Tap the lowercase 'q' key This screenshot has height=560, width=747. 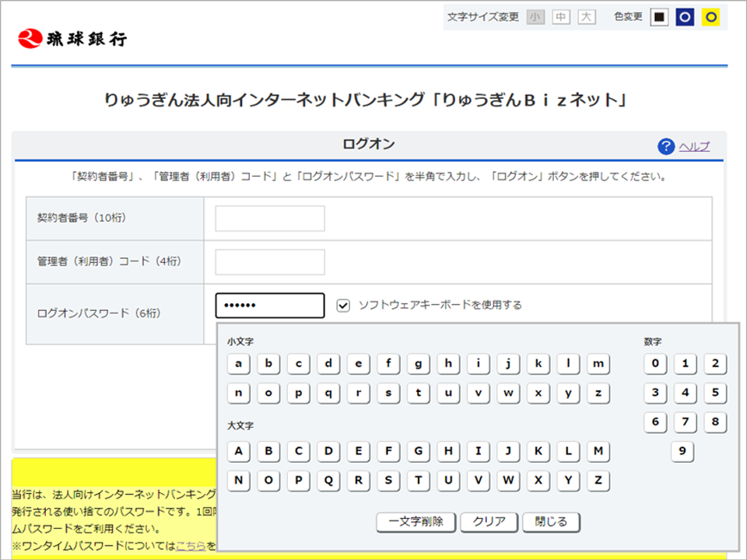pyautogui.click(x=328, y=394)
